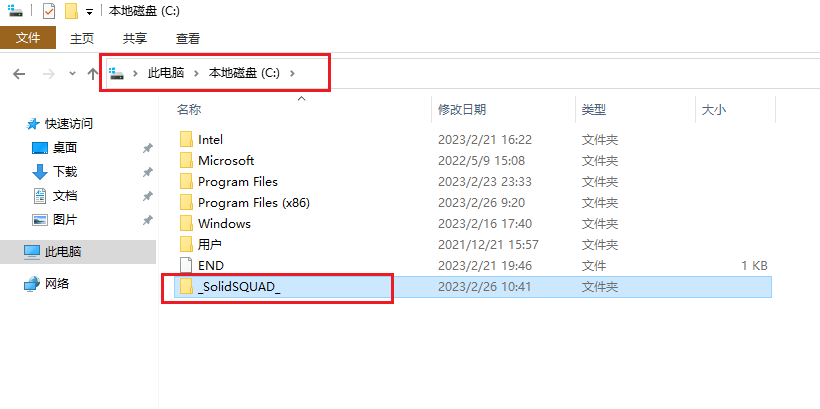Image resolution: width=820 pixels, height=409 pixels.
Task: Click the Microsoft folder name
Action: [x=226, y=161]
